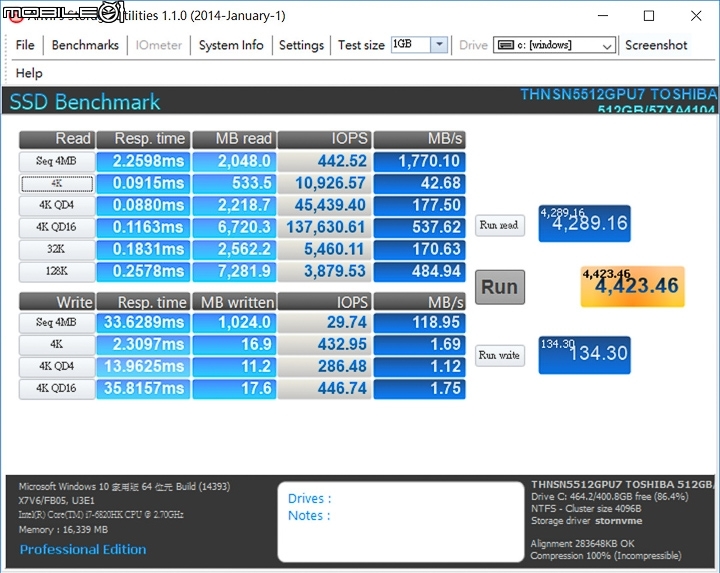The width and height of the screenshot is (720, 573).
Task: Click the total score box 4,423.46
Action: (x=633, y=286)
